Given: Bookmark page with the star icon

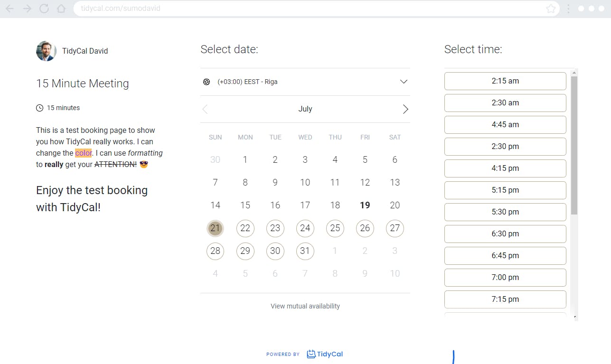Looking at the screenshot, I should [551, 9].
